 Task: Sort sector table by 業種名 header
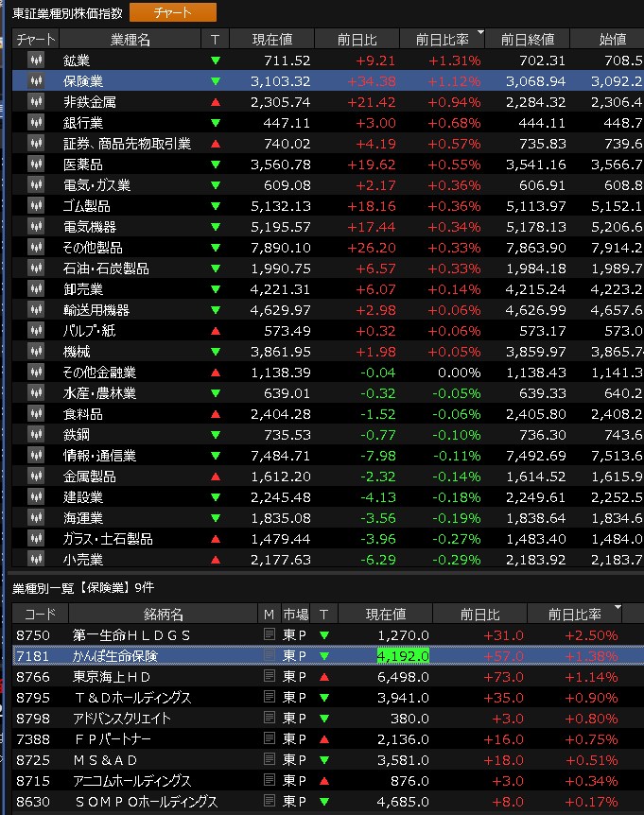click(130, 40)
